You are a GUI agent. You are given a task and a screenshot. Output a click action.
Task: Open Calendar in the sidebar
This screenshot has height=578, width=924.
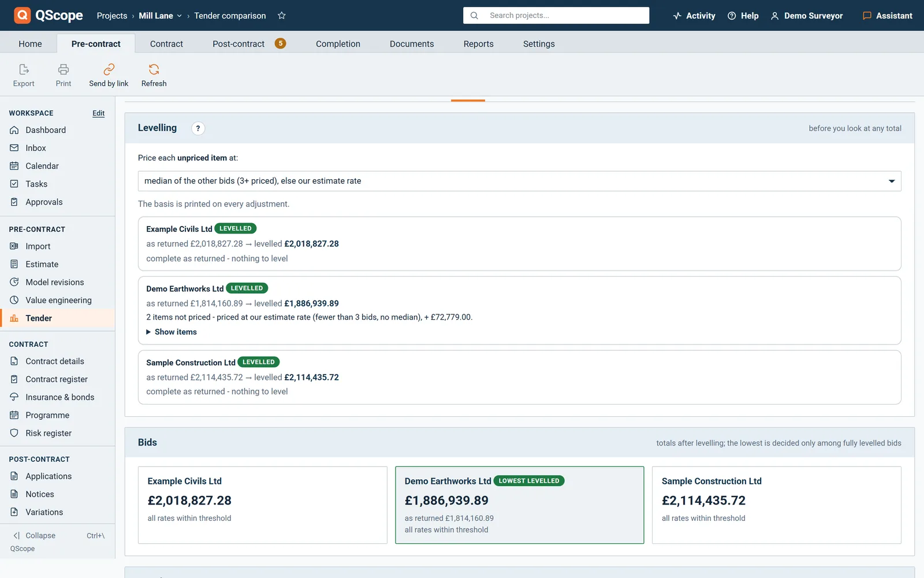click(58, 166)
